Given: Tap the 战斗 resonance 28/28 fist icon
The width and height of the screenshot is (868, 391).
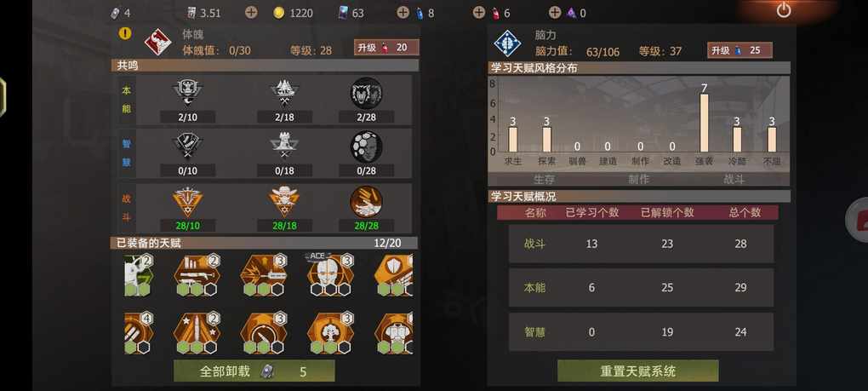Looking at the screenshot, I should 366,202.
